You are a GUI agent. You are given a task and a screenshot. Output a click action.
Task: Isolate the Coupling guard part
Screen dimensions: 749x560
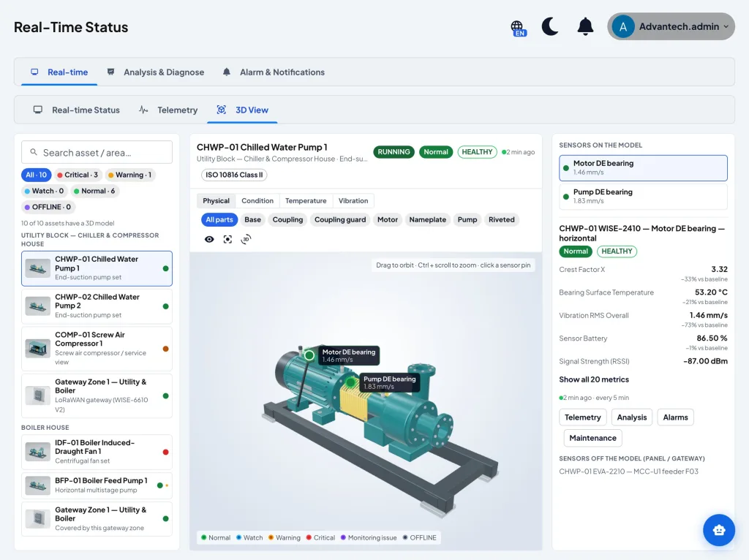[340, 219]
